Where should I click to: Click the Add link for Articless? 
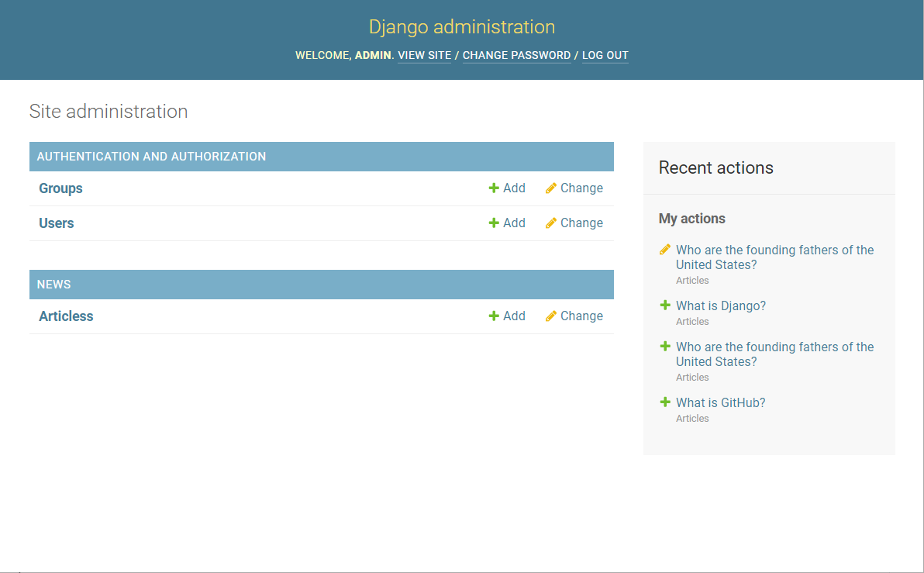(x=514, y=316)
